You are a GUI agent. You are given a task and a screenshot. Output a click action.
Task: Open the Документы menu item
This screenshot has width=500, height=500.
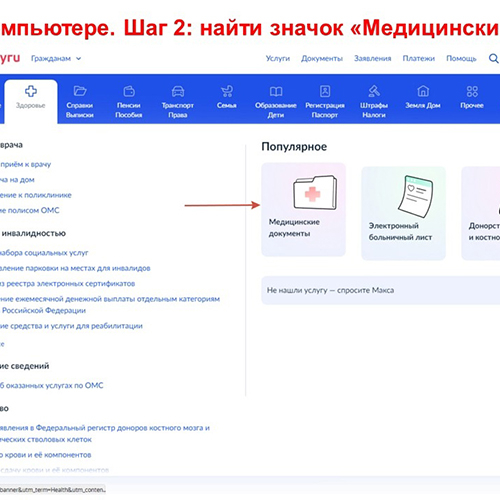322,58
